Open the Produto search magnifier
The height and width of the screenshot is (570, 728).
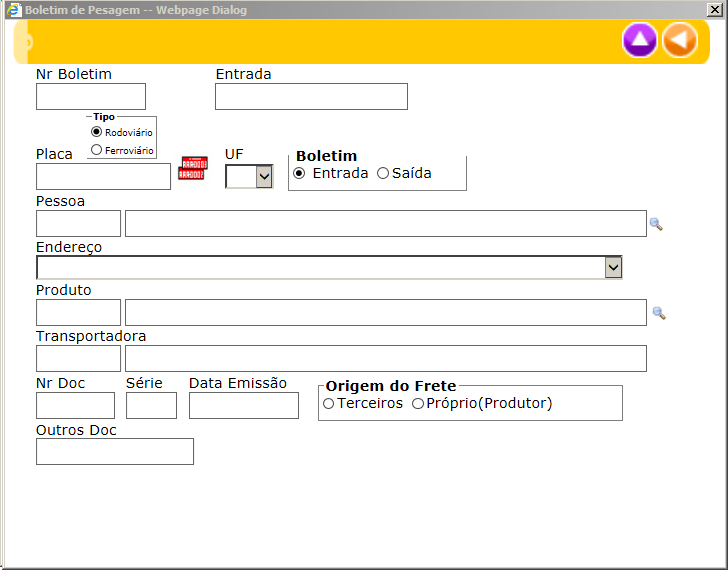[659, 313]
